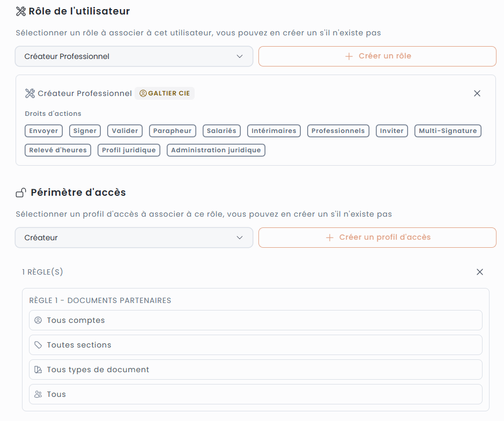Toggle the Multi-Signature action right tag

click(x=448, y=131)
